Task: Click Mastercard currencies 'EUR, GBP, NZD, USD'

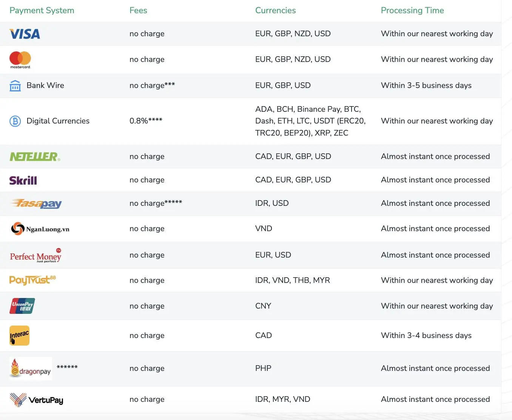Action: tap(293, 59)
